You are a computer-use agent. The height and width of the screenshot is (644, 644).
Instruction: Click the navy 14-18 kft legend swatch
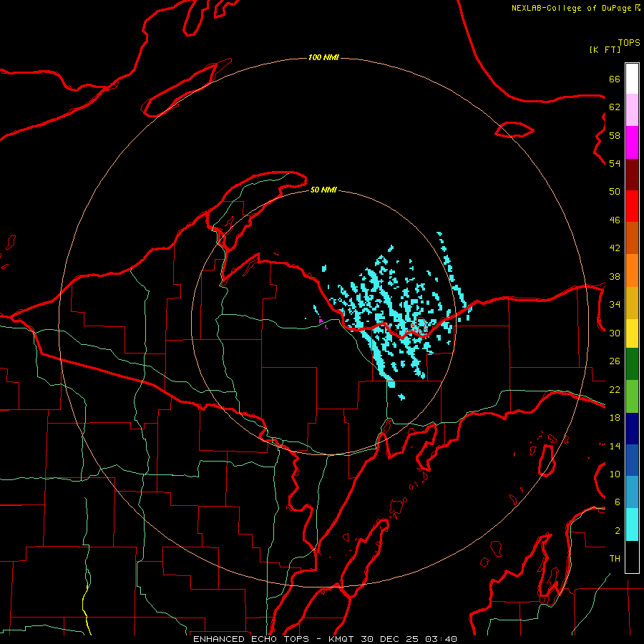(632, 429)
